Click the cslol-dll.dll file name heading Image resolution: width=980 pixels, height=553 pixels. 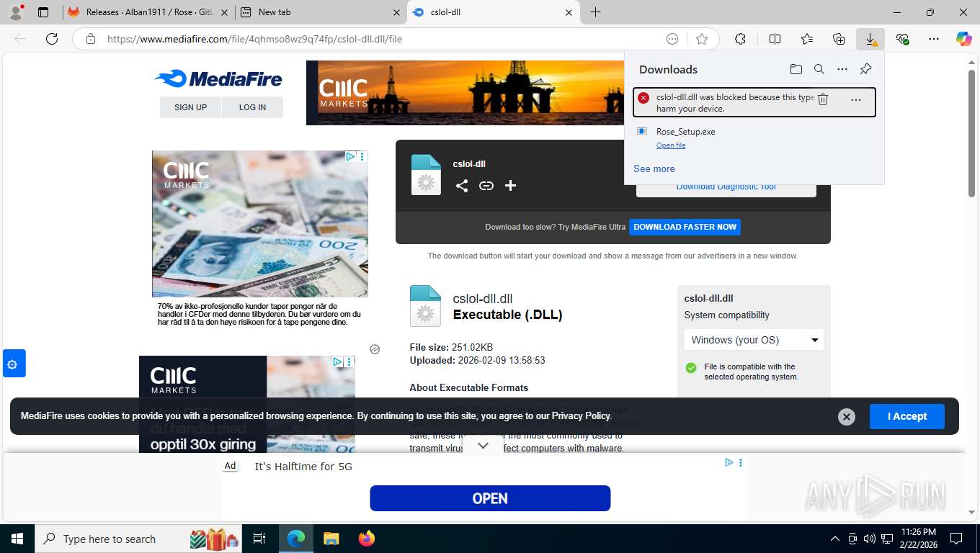tap(482, 299)
